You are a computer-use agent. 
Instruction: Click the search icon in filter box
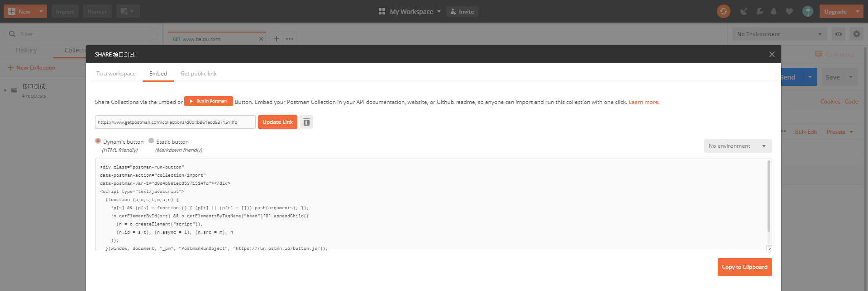[x=12, y=34]
